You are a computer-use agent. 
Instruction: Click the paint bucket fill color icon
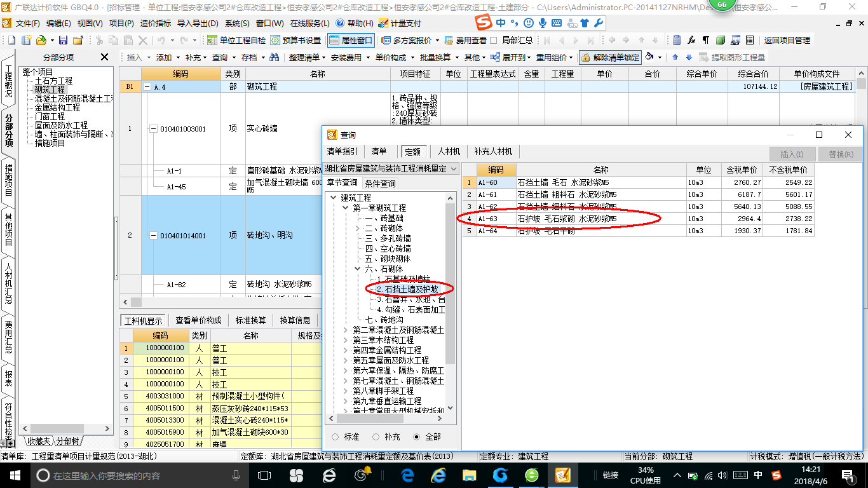tap(649, 57)
